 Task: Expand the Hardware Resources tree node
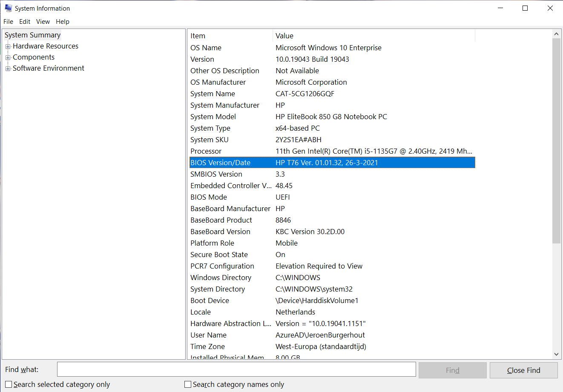[8, 46]
